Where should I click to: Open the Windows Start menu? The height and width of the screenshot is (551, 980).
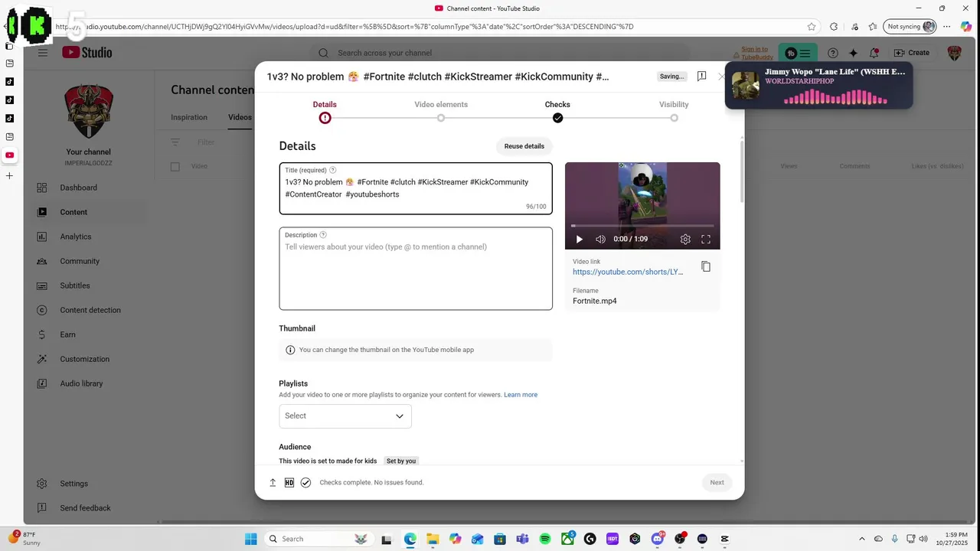pos(250,539)
